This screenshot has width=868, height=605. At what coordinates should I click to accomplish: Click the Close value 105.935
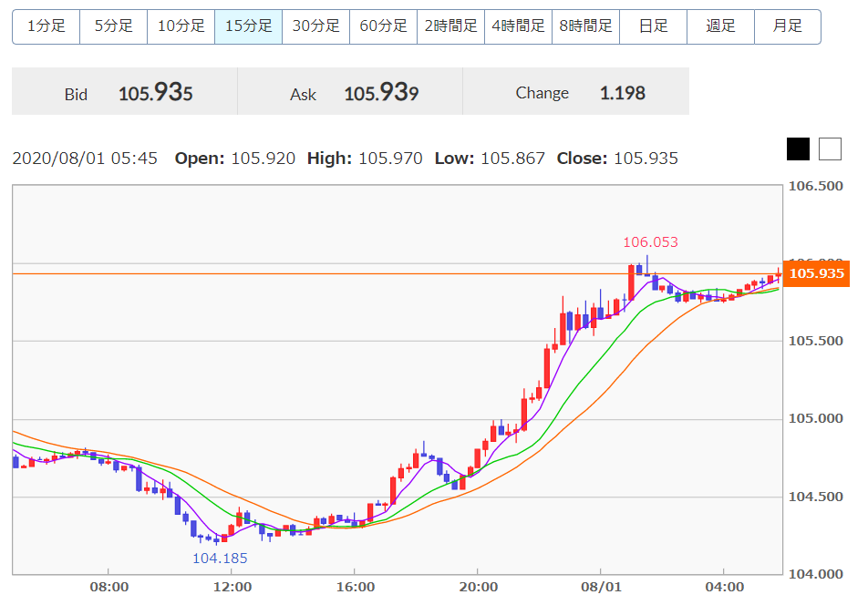pyautogui.click(x=646, y=159)
